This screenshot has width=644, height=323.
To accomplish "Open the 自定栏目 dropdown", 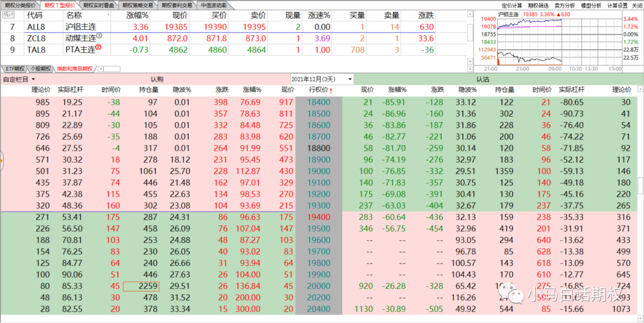I will [x=19, y=79].
